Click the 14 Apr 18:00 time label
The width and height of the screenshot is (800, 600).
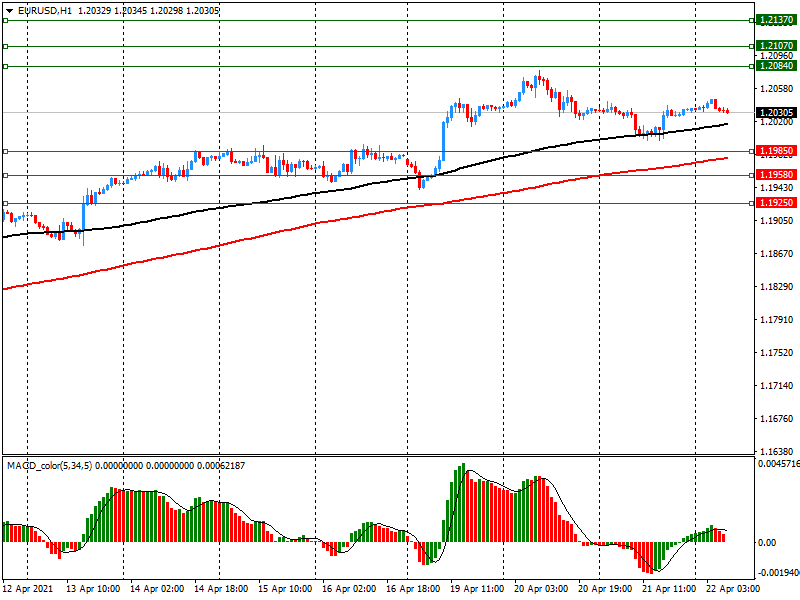pyautogui.click(x=221, y=589)
